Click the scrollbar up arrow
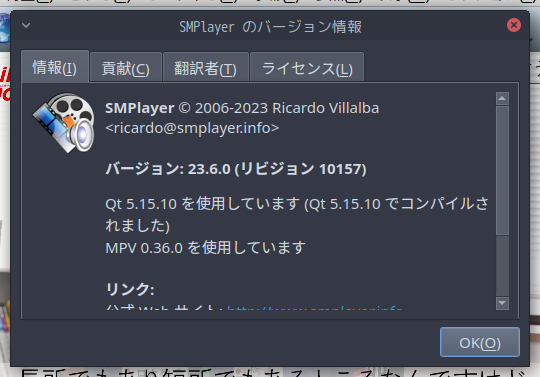Screen dimensions: 540x377 502,98
